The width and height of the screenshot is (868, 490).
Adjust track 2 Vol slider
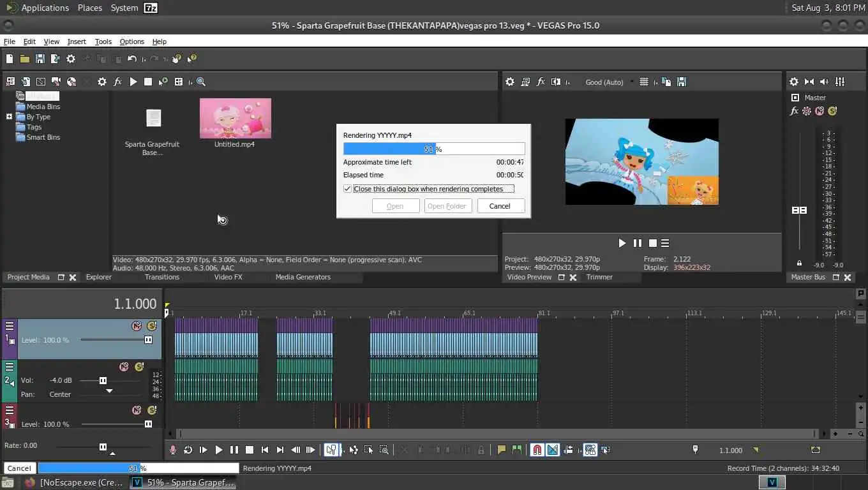click(x=103, y=380)
